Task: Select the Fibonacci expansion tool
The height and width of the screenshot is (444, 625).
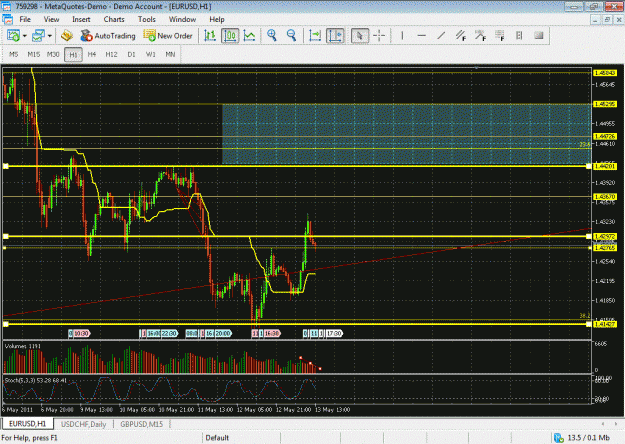Action: [x=500, y=36]
